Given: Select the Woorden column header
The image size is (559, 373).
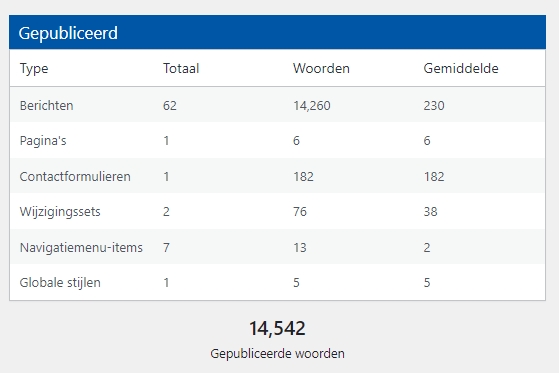Looking at the screenshot, I should point(321,68).
